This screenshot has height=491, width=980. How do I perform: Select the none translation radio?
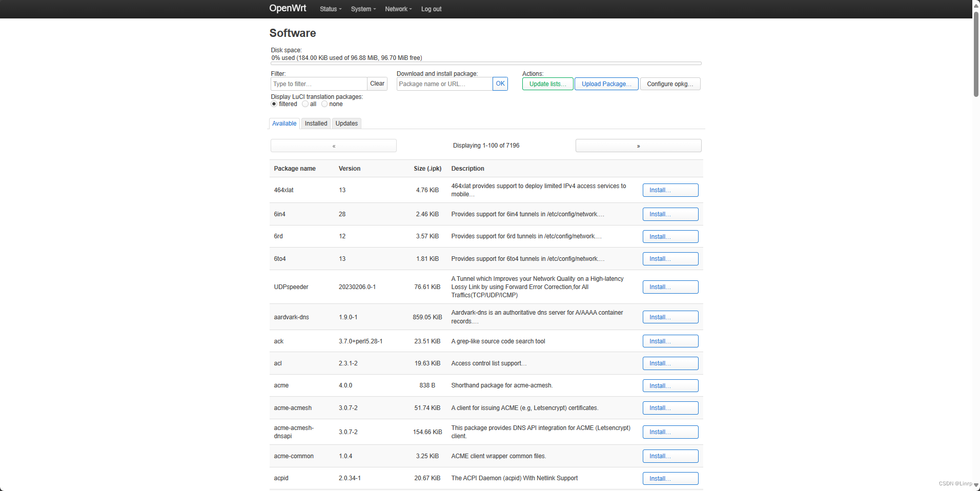[x=324, y=104]
